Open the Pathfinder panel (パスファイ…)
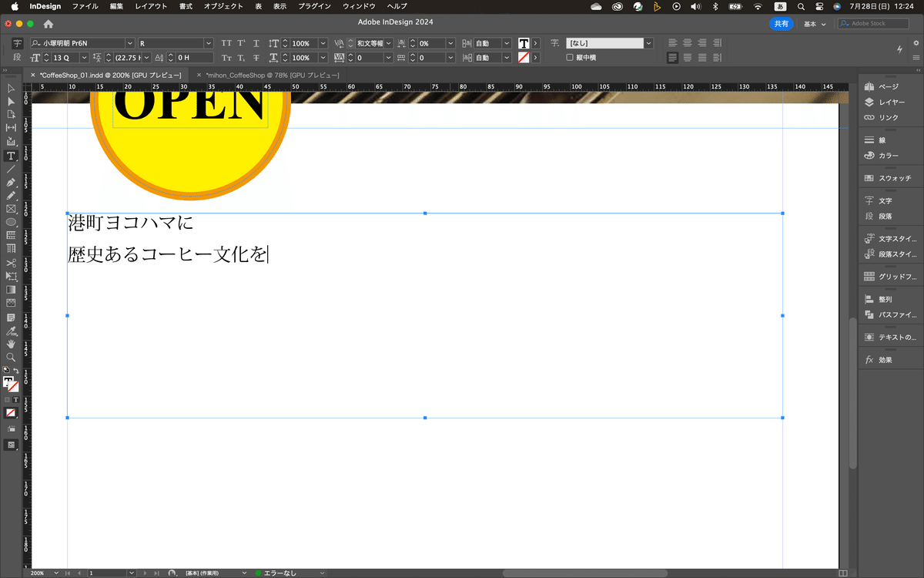Image resolution: width=924 pixels, height=578 pixels. pyautogui.click(x=889, y=314)
